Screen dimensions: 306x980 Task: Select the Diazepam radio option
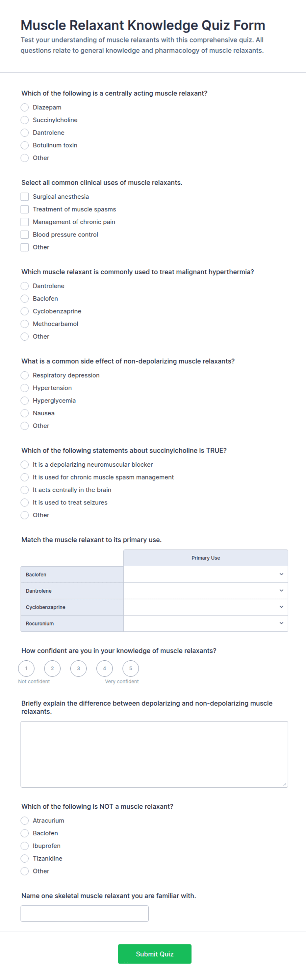[x=25, y=107]
